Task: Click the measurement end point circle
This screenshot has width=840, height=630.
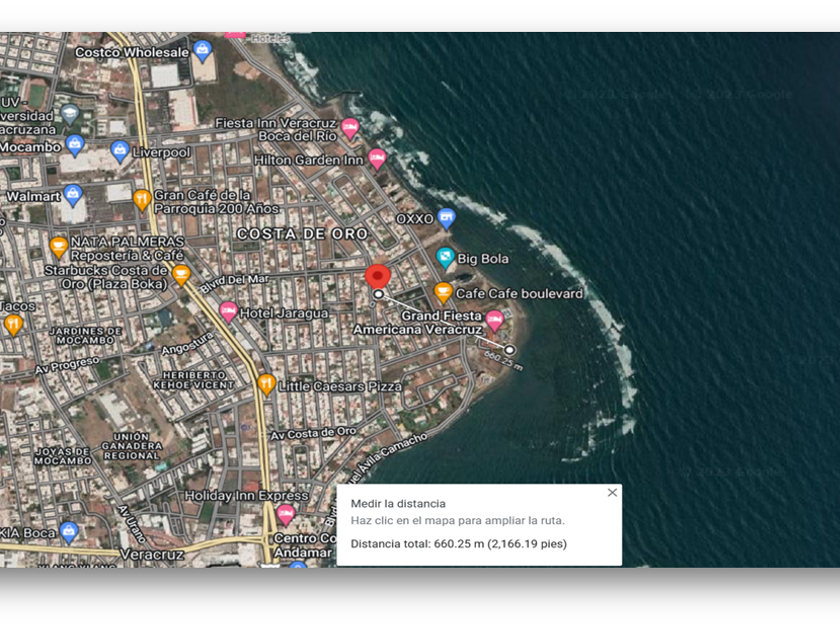Action: point(509,350)
